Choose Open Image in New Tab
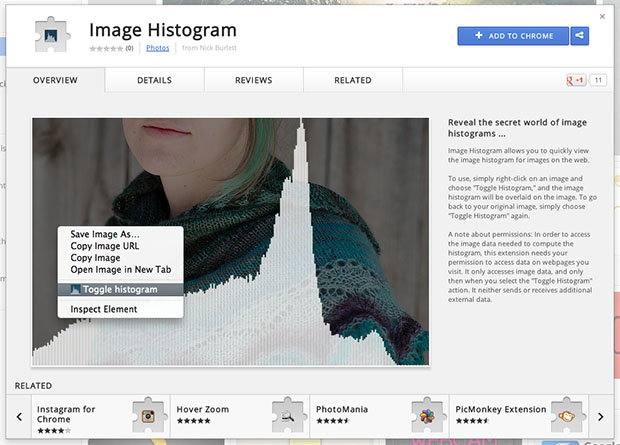This screenshot has width=620, height=445. (120, 270)
